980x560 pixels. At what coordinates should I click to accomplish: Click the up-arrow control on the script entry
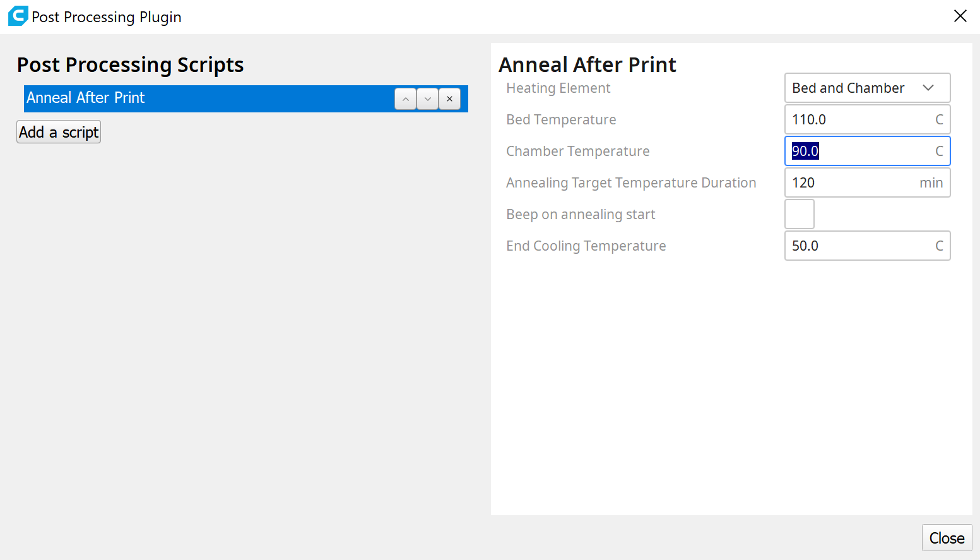405,98
